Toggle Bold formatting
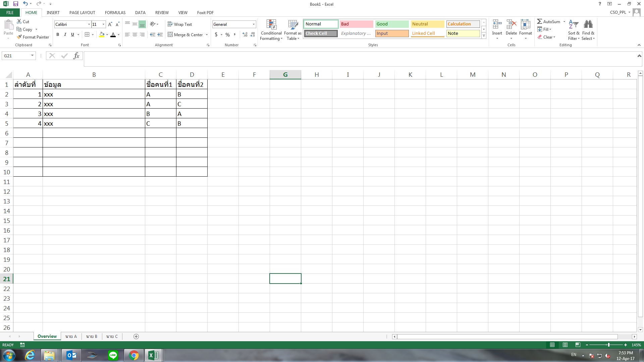Screen dimensions: 644x362 [x=58, y=35]
